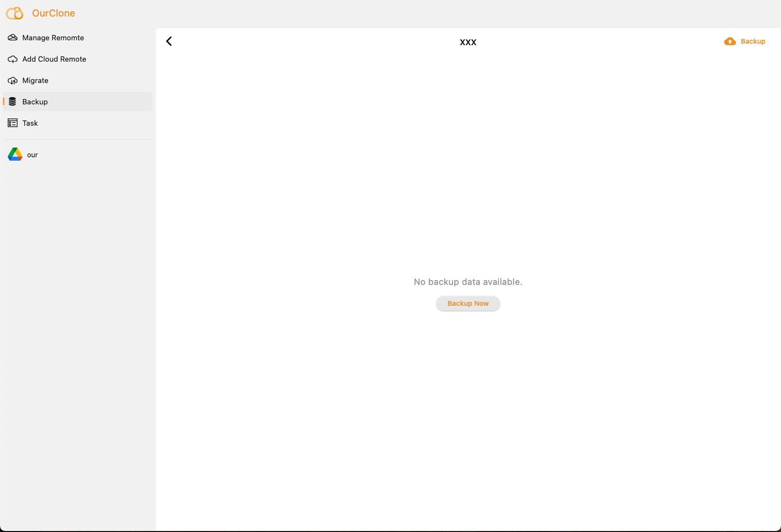Click the Manage Remomte cloud icon

(x=13, y=38)
